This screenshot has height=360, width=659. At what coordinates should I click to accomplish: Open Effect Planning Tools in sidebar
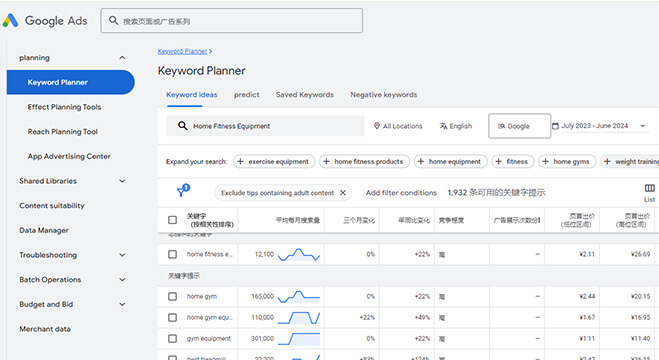coord(64,107)
